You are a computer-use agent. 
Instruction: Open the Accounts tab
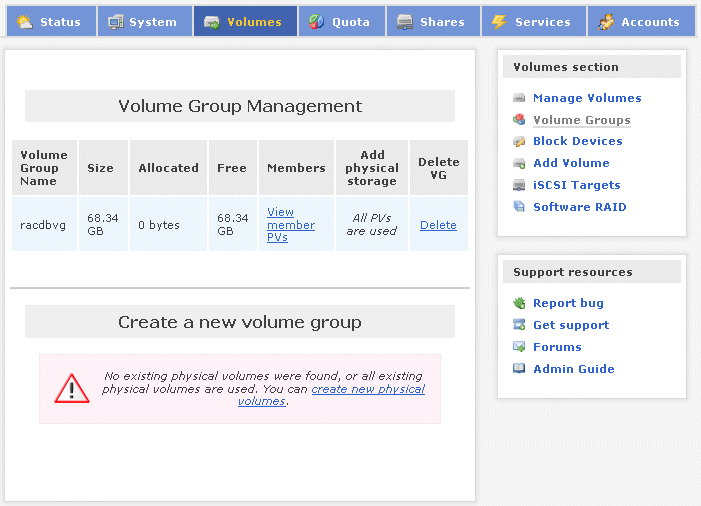click(x=639, y=22)
